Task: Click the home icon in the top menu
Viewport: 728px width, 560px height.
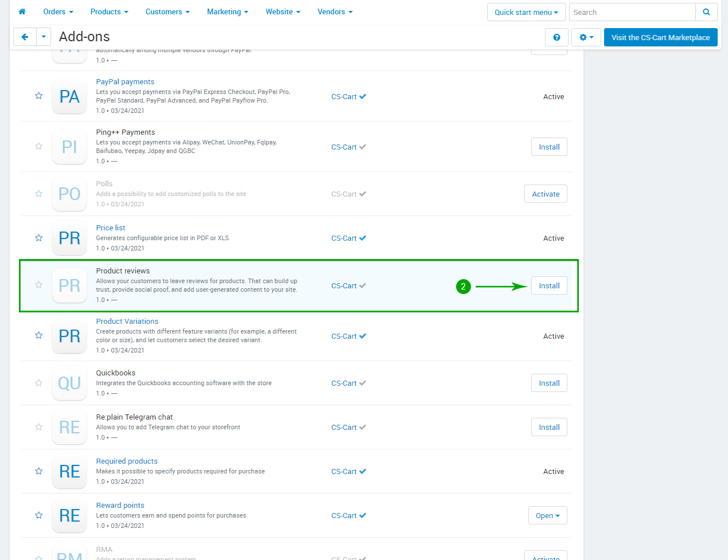Action: 22,11
